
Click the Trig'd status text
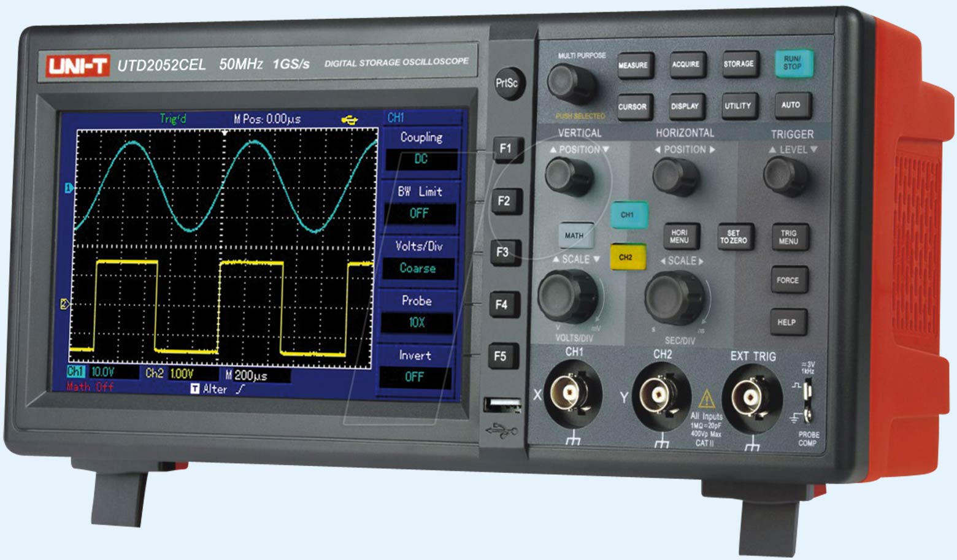[x=173, y=119]
